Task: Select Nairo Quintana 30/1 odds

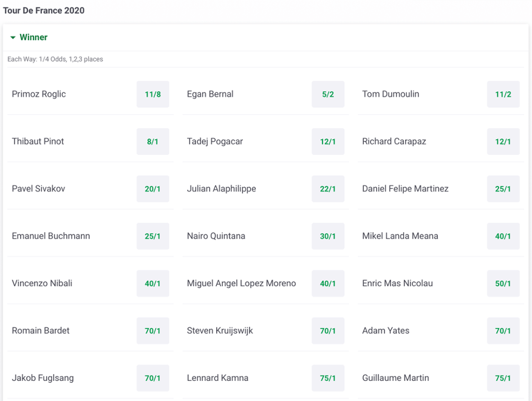Action: click(328, 236)
